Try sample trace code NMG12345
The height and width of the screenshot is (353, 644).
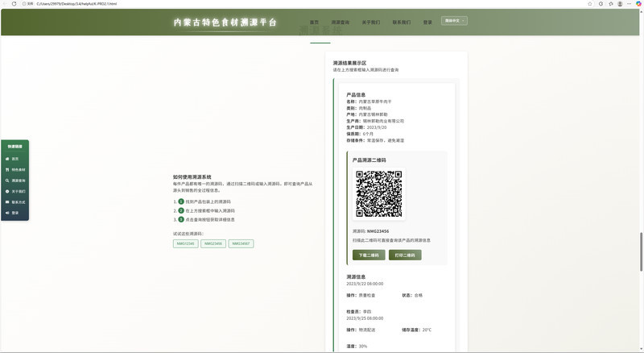186,243
